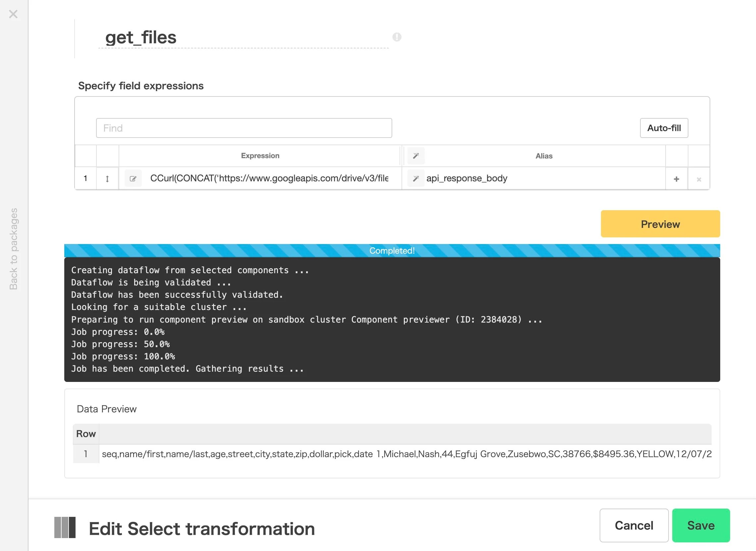Click the Auto-fill button

pyautogui.click(x=664, y=128)
